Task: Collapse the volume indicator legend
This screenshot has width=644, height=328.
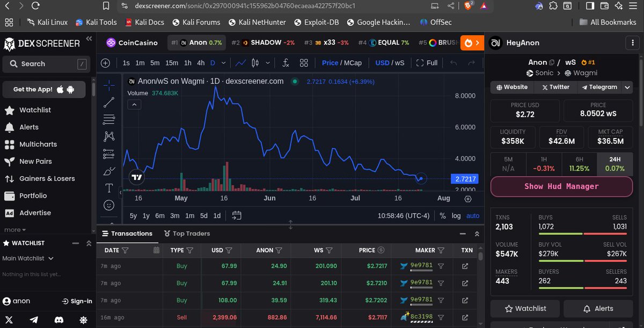Action: pyautogui.click(x=134, y=104)
